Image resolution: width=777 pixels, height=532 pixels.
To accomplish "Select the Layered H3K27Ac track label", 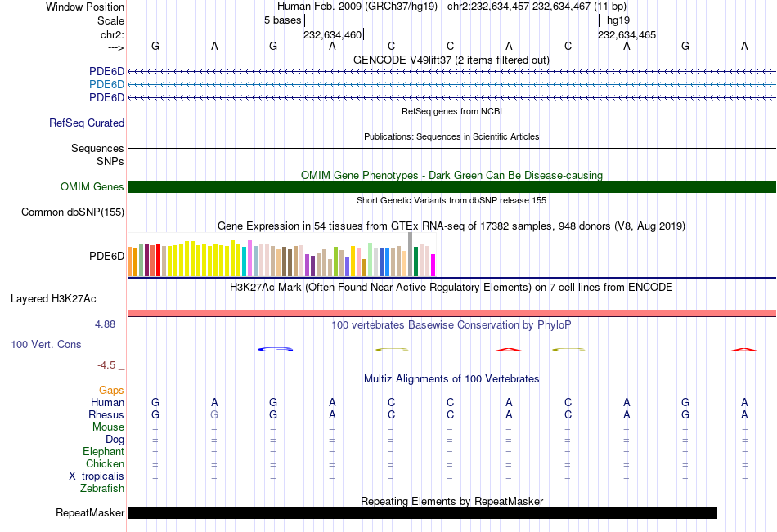I will (53, 299).
